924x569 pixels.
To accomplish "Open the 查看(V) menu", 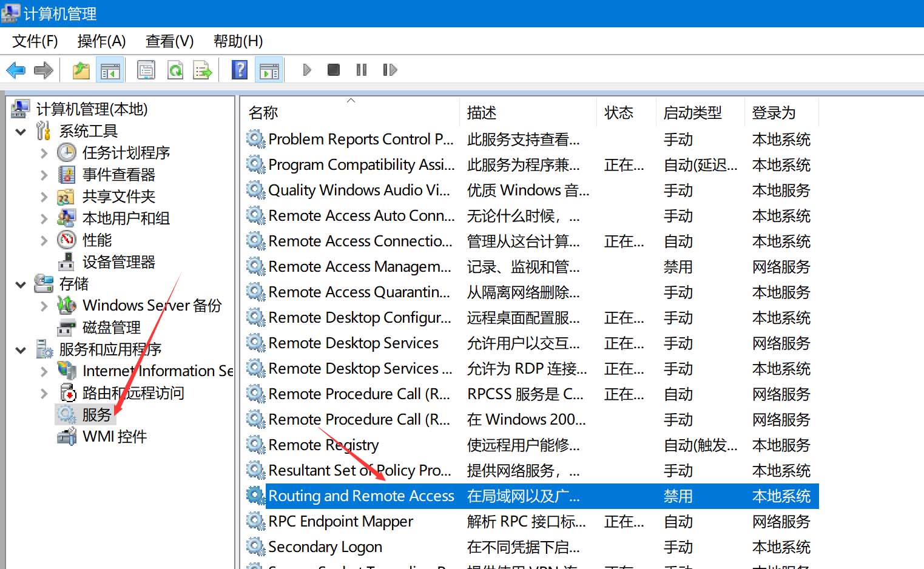I will [169, 41].
